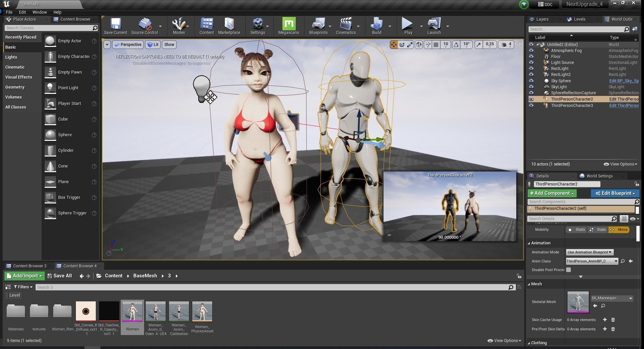Select Woman_PhysicsAsset thumbnail
The width and height of the screenshot is (644, 349).
202,312
